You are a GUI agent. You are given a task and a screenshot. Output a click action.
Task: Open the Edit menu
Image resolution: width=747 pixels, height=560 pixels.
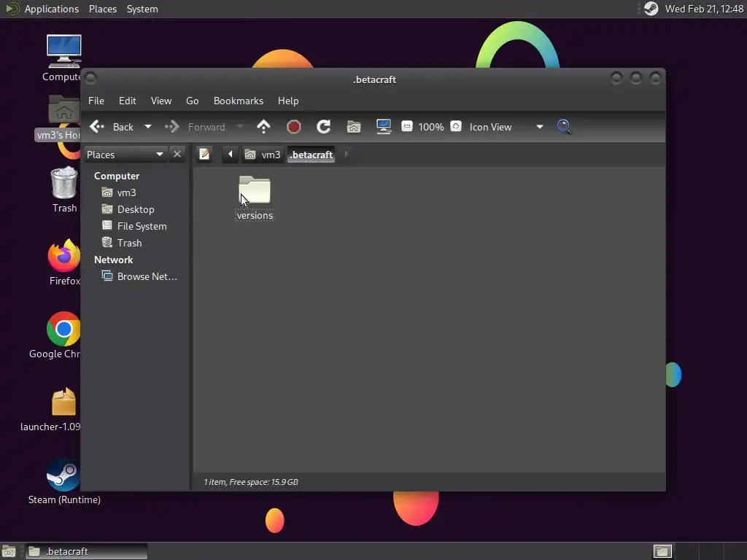(x=127, y=101)
